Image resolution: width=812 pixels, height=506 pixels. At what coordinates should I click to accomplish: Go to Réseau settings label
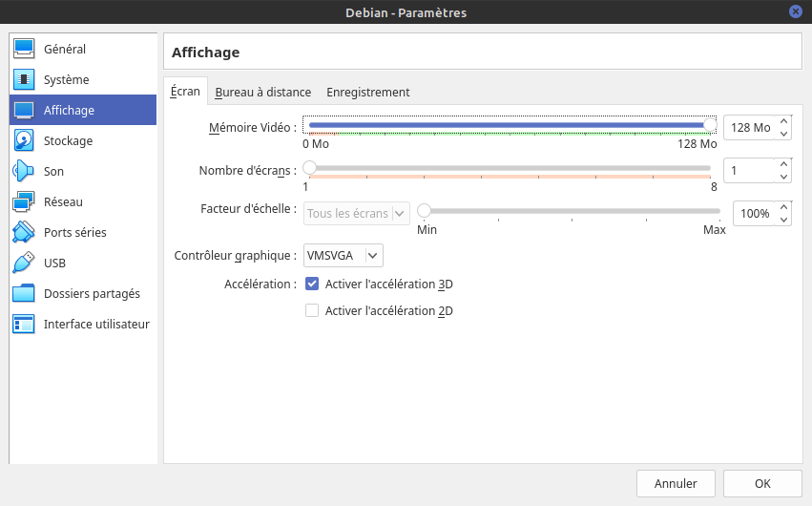coord(63,202)
